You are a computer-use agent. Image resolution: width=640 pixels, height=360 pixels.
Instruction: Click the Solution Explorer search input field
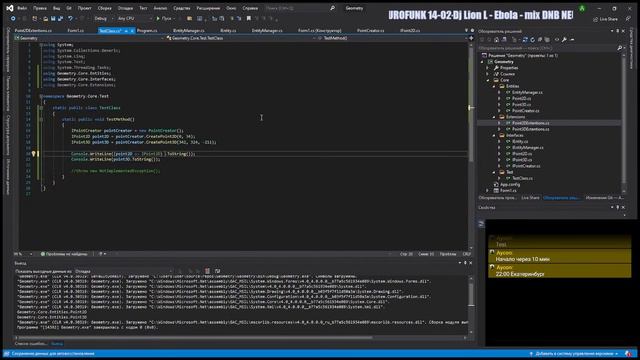[x=547, y=48]
